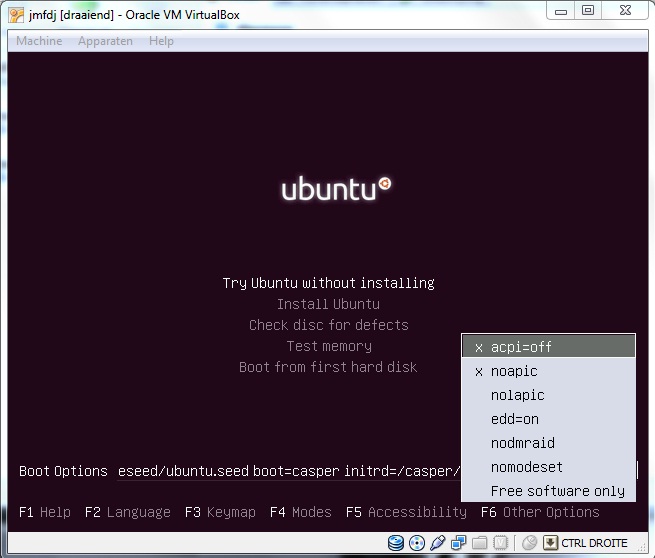Open the Machine menu

(39, 41)
